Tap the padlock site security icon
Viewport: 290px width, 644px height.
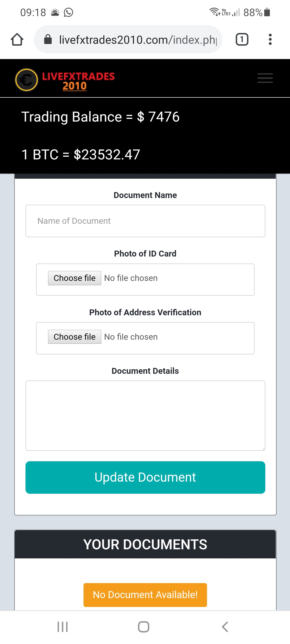click(x=48, y=39)
